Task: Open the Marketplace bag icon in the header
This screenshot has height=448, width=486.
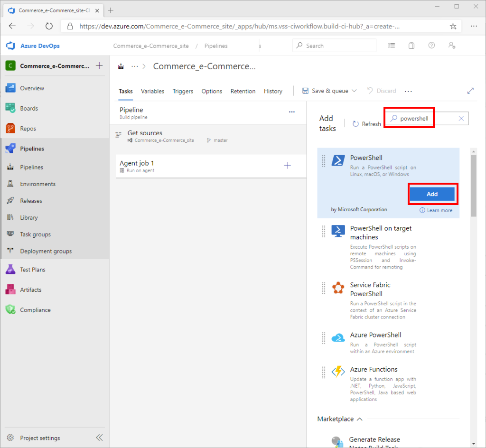Action: coord(411,45)
